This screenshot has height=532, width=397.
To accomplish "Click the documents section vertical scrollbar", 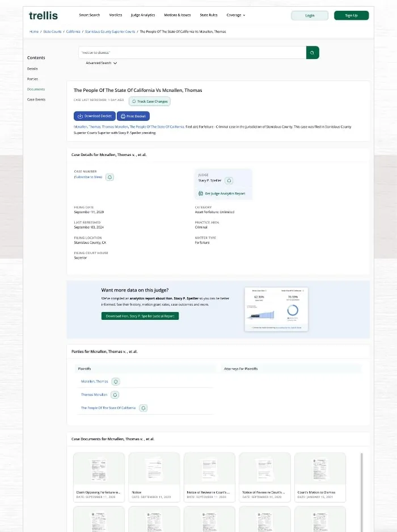I will [362, 492].
